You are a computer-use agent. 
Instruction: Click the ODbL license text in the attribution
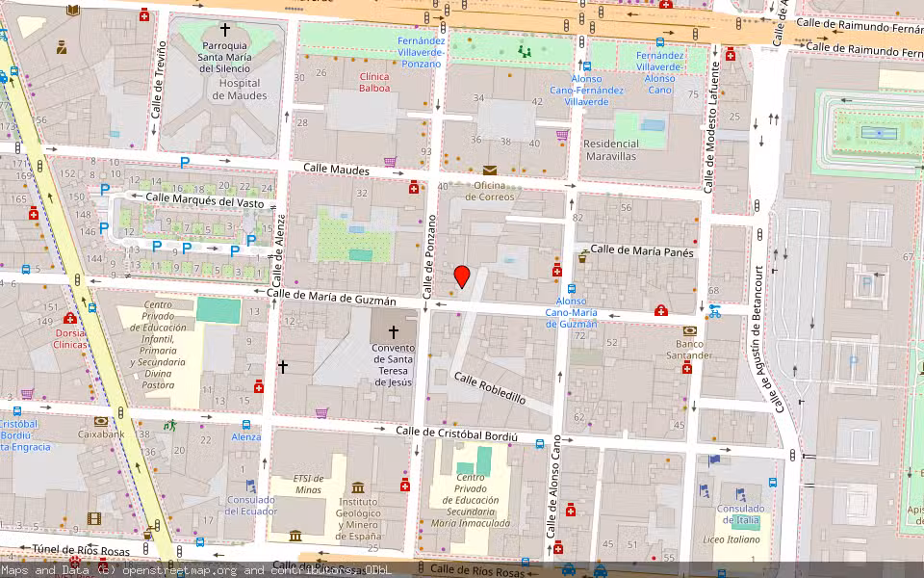point(378,570)
